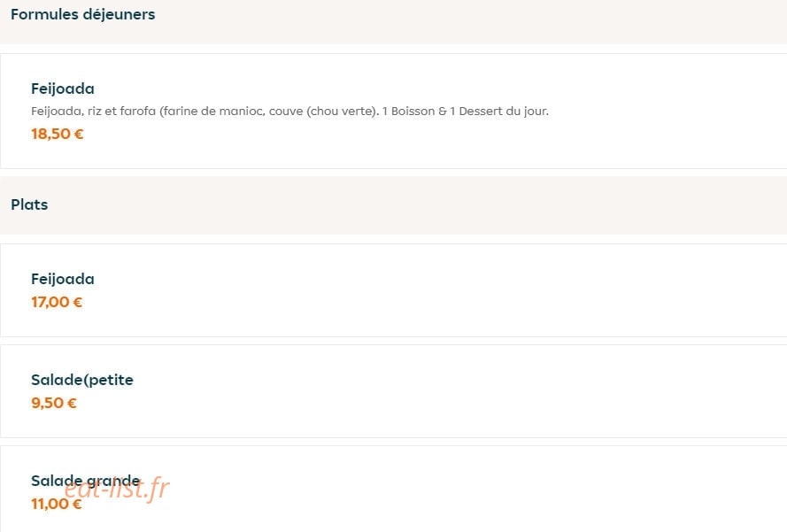Click the 18,50 € price
The image size is (787, 532).
click(58, 134)
